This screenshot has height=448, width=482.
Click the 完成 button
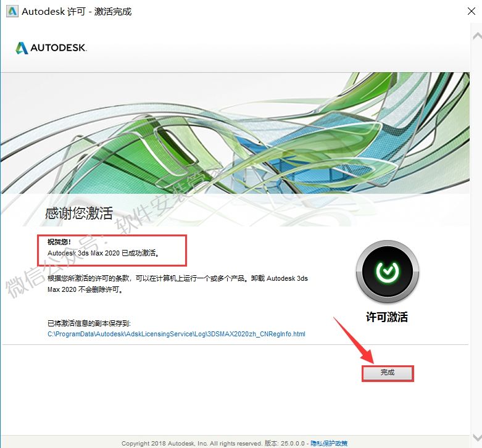387,373
